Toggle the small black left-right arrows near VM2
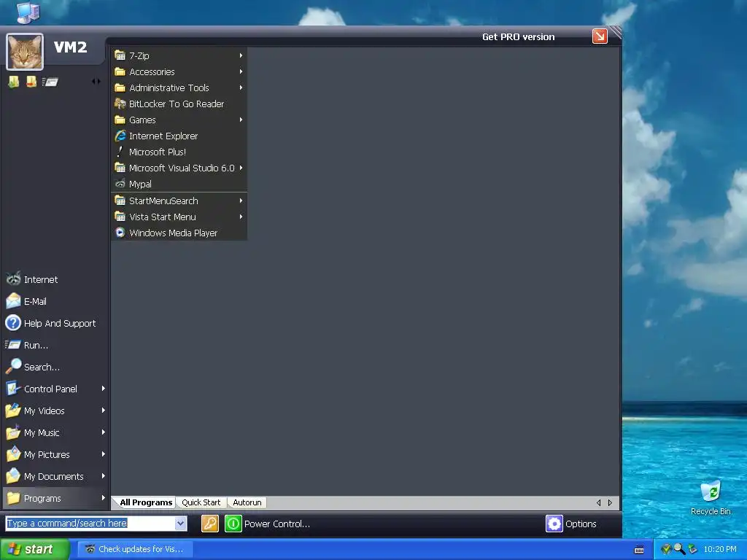This screenshot has width=747, height=560. click(96, 82)
